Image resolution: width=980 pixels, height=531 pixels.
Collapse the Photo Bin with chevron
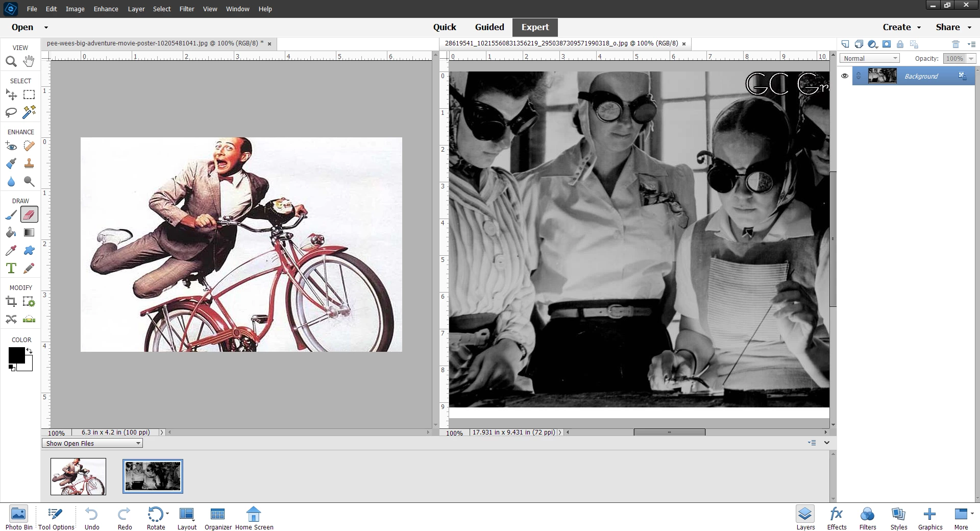(827, 443)
